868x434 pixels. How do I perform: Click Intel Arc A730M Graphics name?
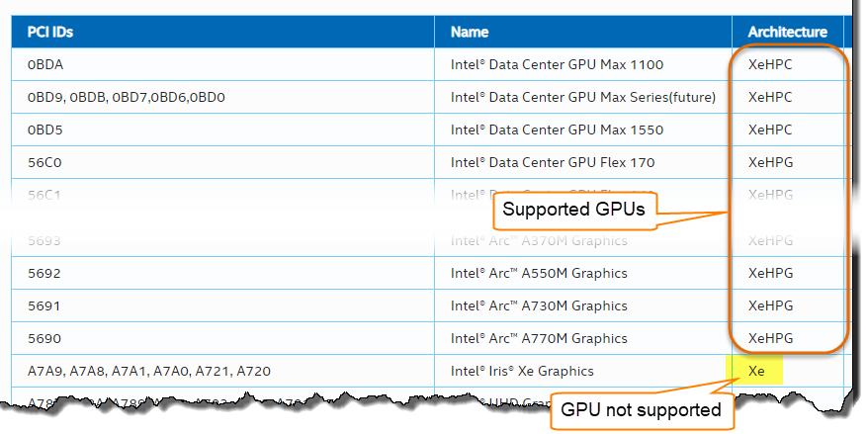click(539, 305)
